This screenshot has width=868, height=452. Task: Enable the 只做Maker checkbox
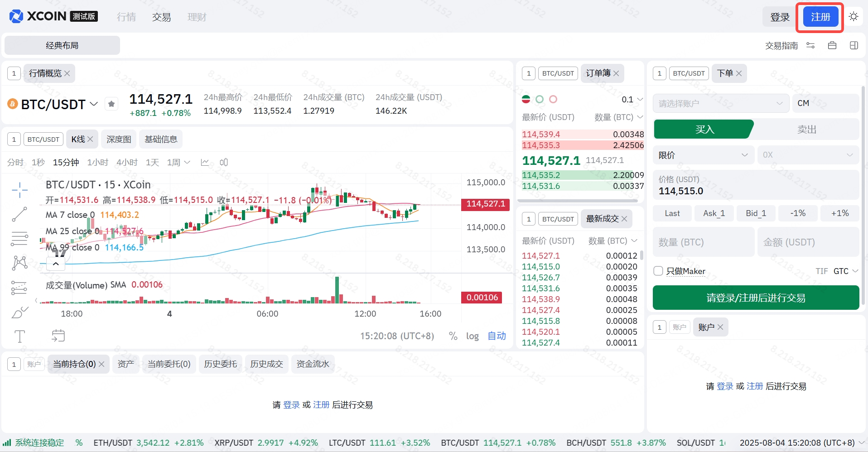[658, 271]
